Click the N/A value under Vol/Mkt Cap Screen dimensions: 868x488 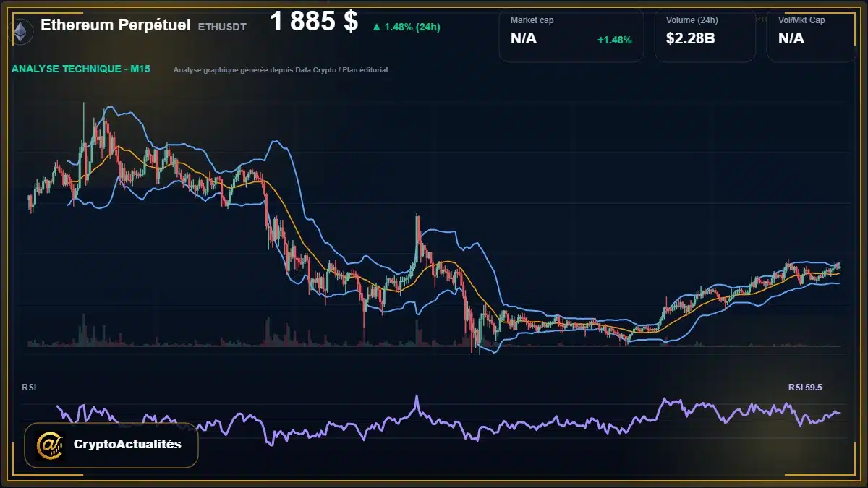pos(791,38)
